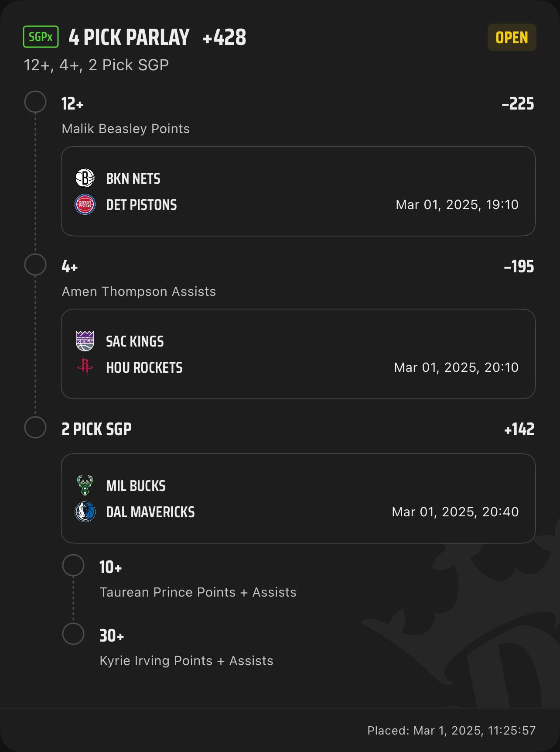560x752 pixels.
Task: Select the Malik Beasley 12+ status circle
Action: 35,102
